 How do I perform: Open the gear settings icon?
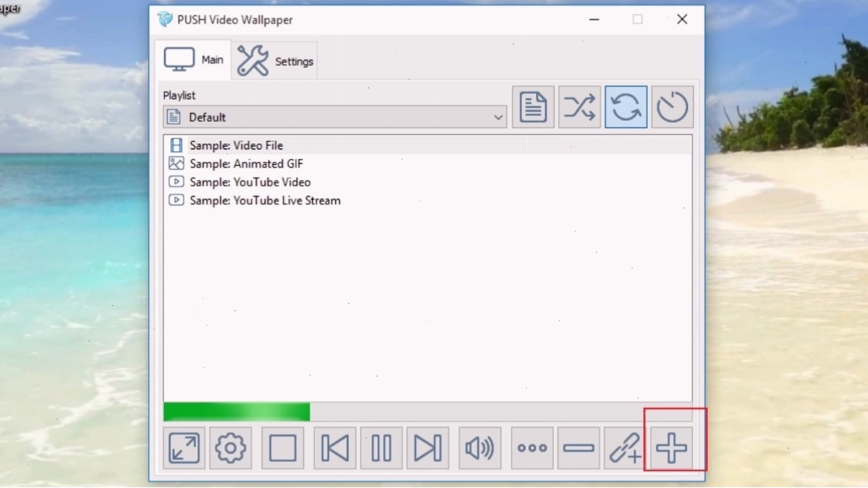[x=230, y=447]
